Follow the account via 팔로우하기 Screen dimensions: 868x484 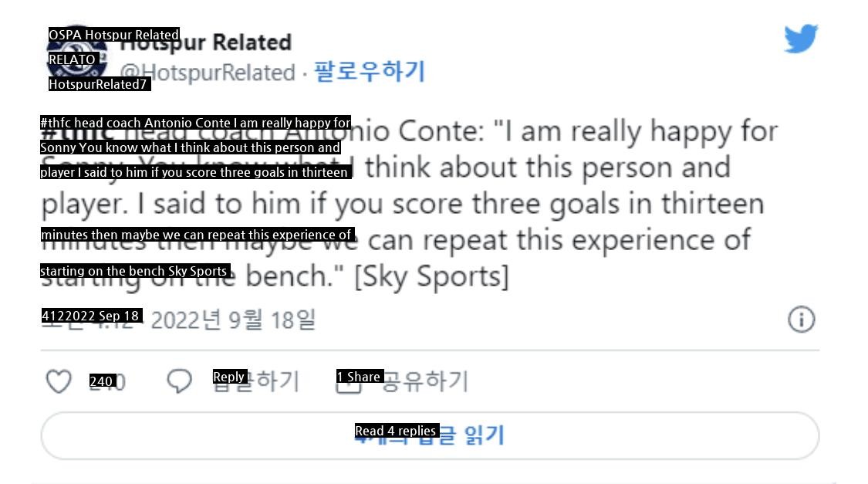coord(370,72)
